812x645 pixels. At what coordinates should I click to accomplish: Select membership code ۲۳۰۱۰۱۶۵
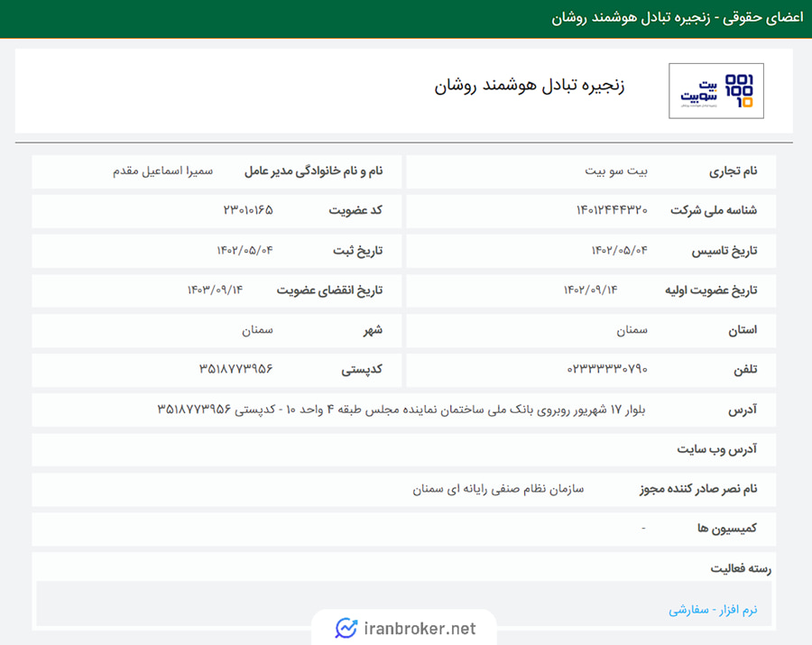[248, 210]
